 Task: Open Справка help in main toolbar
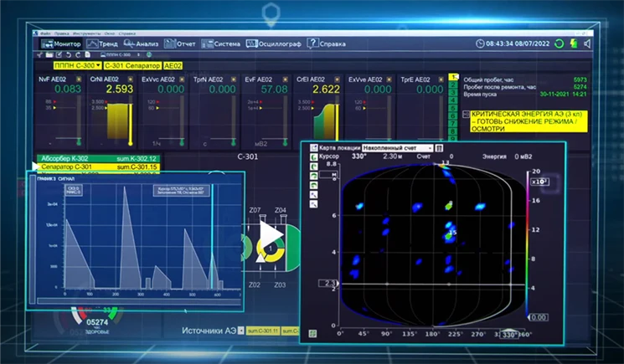point(327,44)
